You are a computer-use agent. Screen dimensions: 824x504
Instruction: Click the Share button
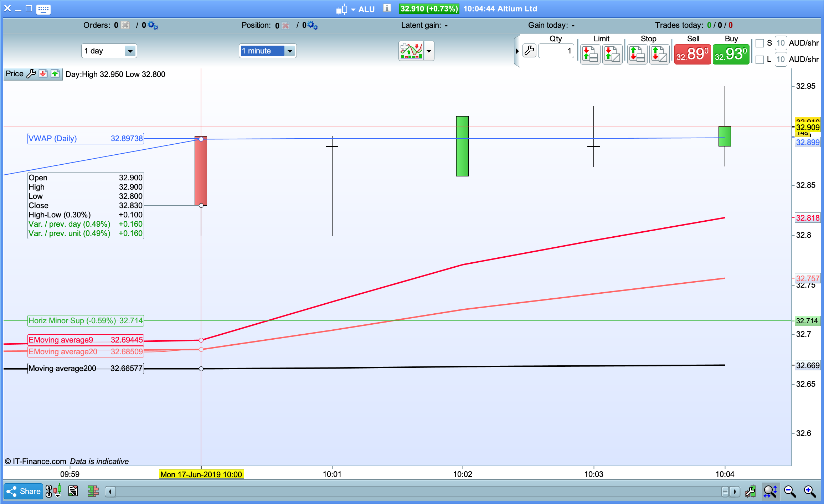coord(24,492)
